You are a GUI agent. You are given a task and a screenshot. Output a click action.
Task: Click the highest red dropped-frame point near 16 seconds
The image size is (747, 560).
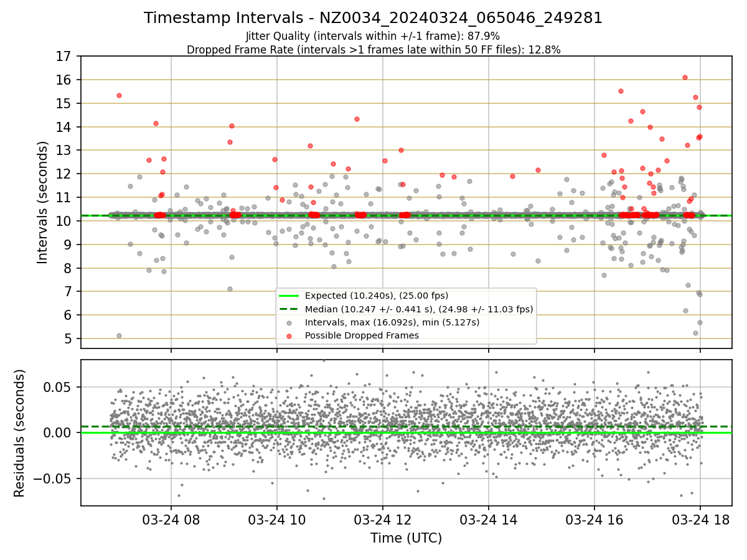tap(685, 77)
